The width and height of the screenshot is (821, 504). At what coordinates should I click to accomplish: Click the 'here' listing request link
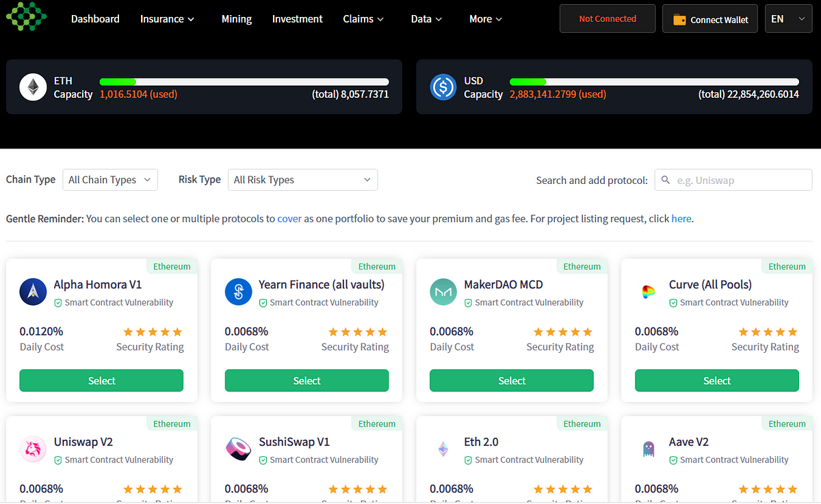pyautogui.click(x=681, y=219)
